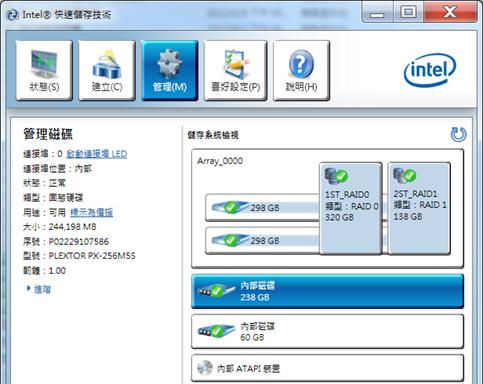483x384 pixels.
Task: Open the 說明(H) help tab
Action: (301, 70)
